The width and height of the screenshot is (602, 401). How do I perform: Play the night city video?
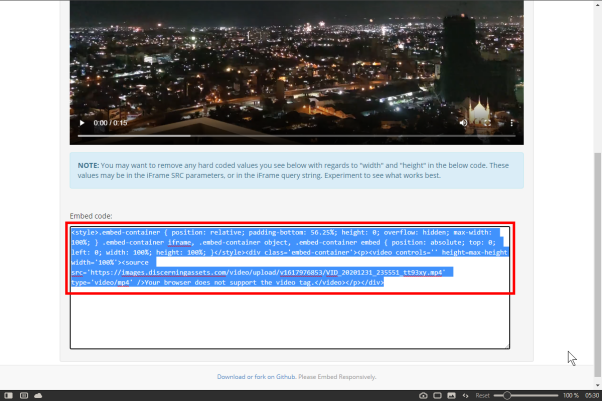[82, 123]
